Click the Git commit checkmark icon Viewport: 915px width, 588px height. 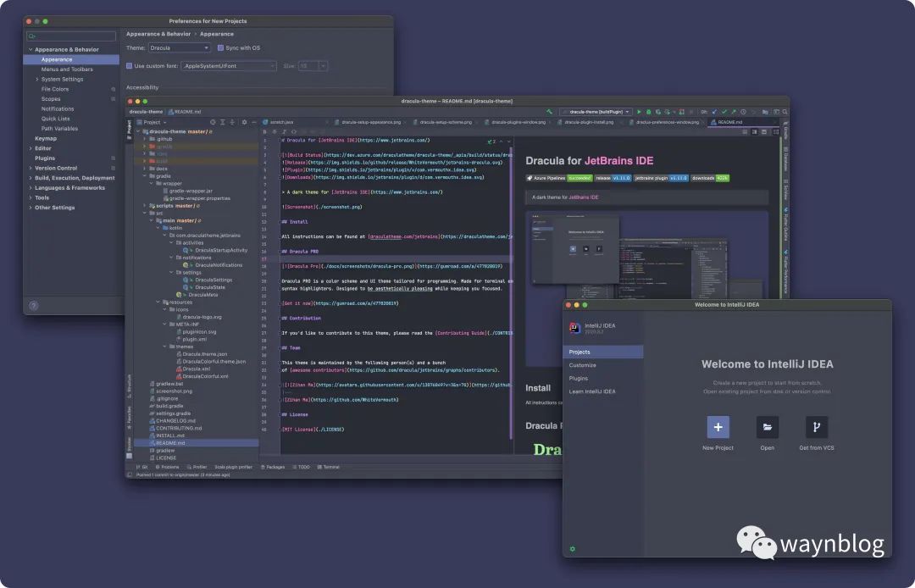tap(724, 112)
